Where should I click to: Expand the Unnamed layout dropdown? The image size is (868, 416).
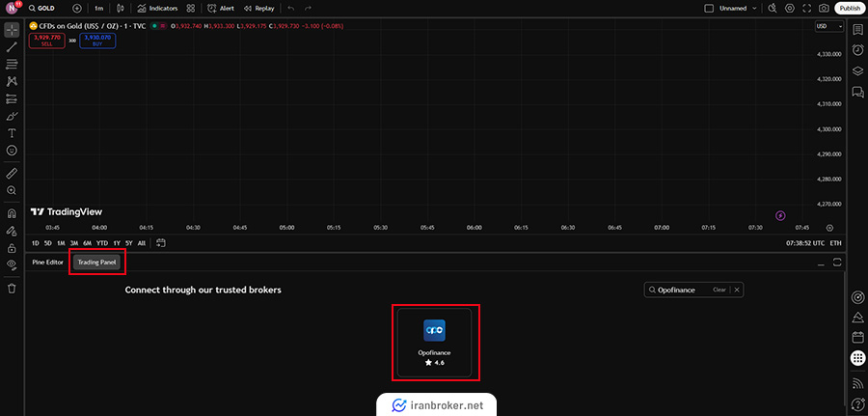[x=752, y=8]
